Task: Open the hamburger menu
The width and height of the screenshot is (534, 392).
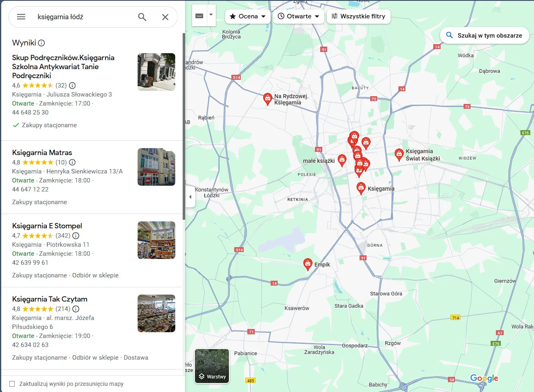Action: coord(21,17)
